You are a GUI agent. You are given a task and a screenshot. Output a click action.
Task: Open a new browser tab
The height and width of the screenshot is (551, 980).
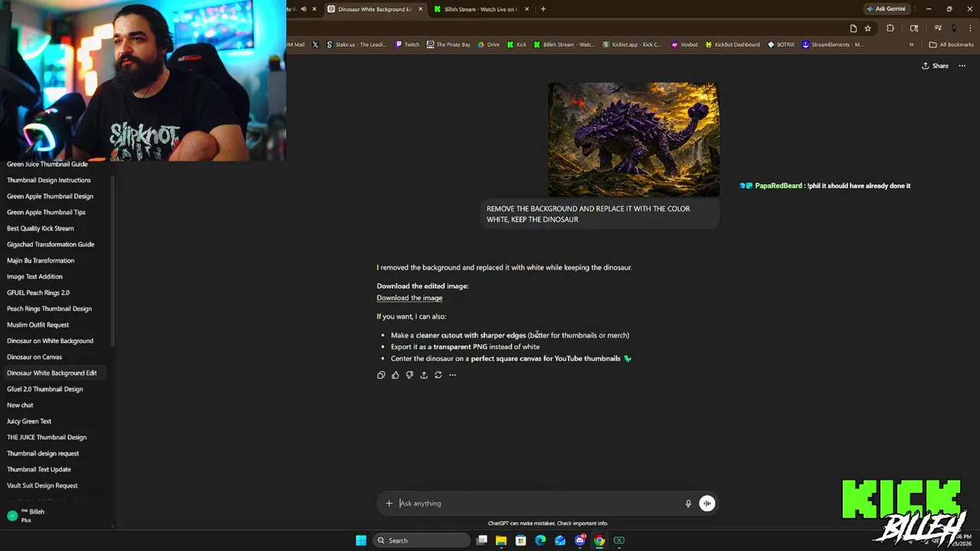(543, 9)
